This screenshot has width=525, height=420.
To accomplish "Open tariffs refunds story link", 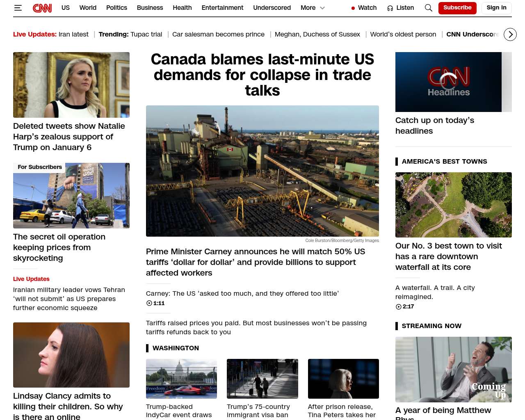I will tap(256, 328).
